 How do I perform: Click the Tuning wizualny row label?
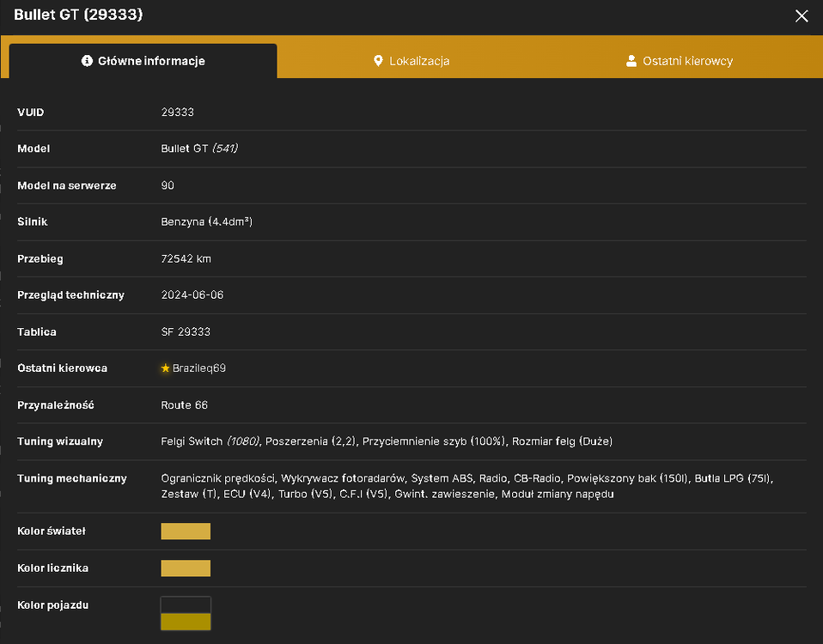point(60,441)
